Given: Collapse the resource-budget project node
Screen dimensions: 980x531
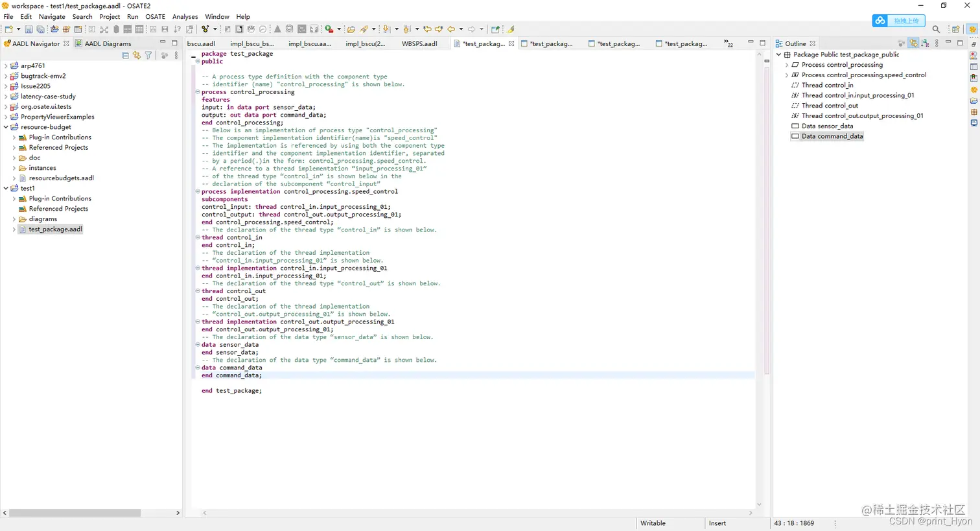Looking at the screenshot, I should click(6, 127).
